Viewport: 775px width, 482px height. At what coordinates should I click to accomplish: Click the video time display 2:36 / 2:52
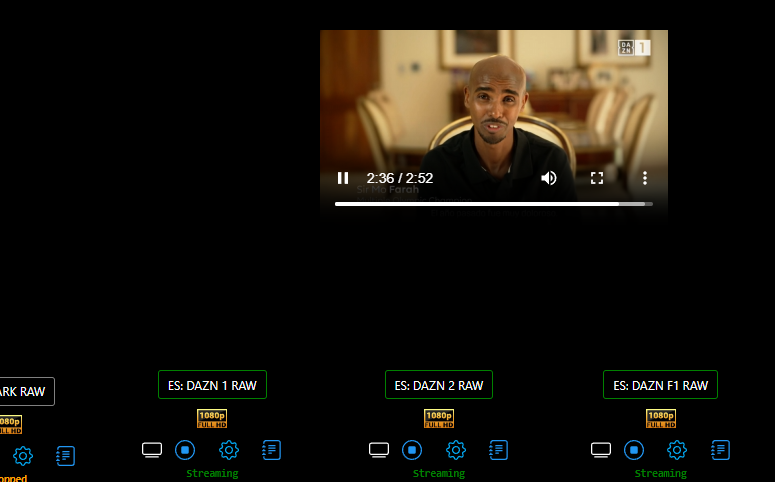(x=399, y=178)
